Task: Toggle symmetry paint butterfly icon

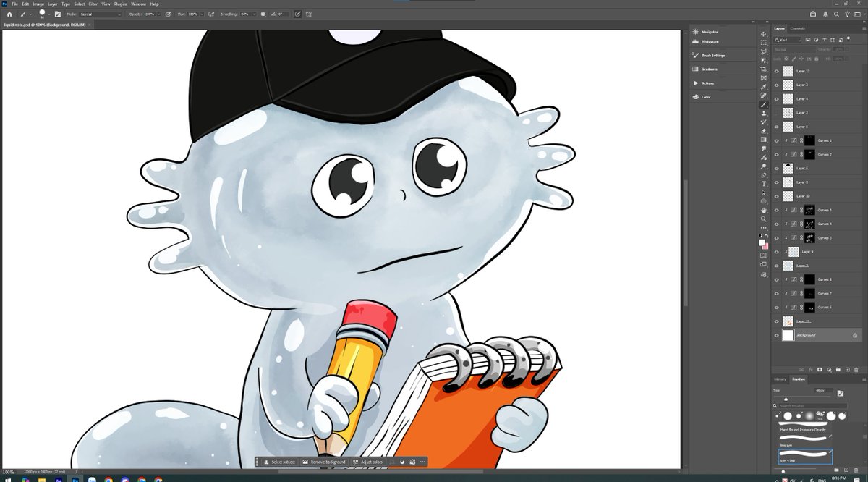Action: point(307,14)
